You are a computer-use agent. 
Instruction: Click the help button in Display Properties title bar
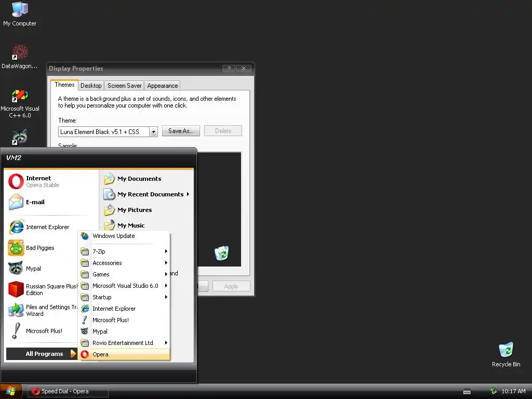(229, 69)
